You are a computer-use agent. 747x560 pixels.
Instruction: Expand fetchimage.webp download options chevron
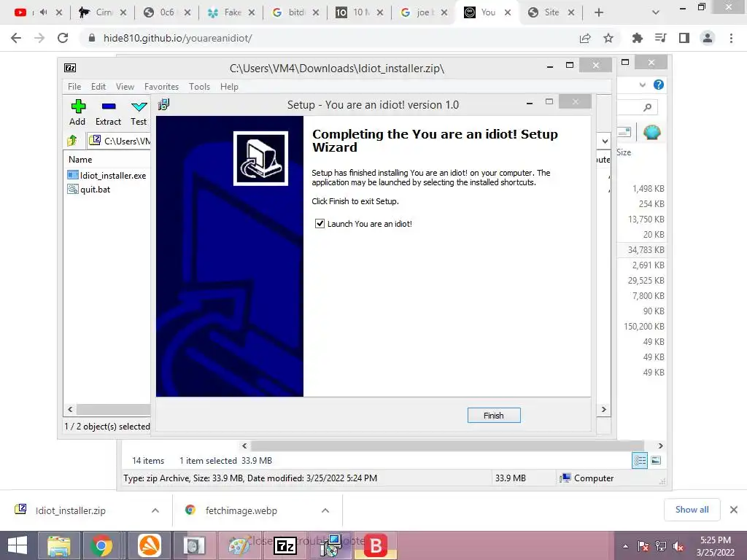click(325, 510)
